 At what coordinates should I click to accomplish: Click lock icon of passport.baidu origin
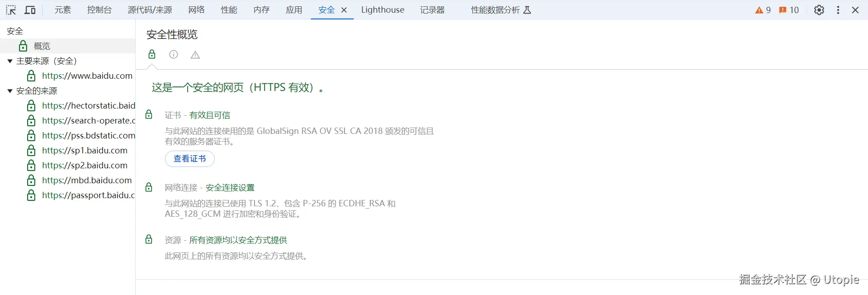[31, 195]
